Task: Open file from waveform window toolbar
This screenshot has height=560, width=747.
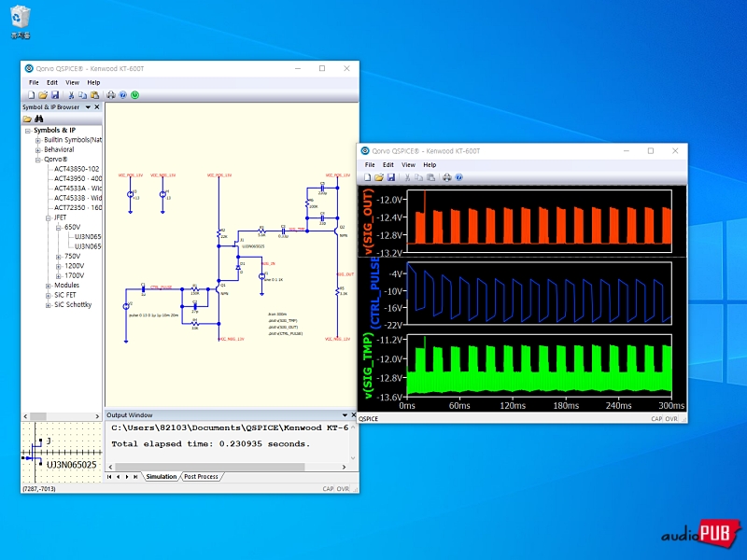Action: (379, 177)
